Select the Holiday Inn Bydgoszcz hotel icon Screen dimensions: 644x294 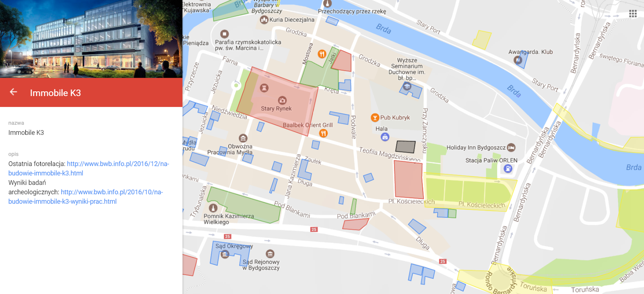(x=511, y=148)
